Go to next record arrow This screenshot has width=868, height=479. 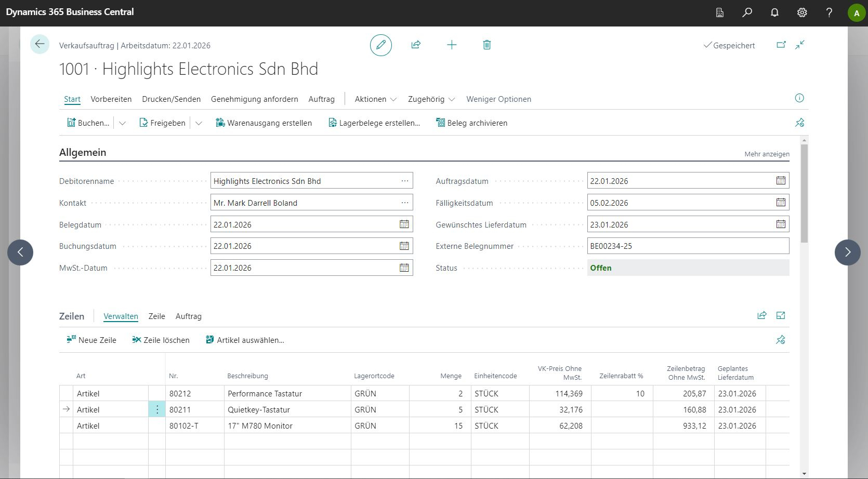847,252
